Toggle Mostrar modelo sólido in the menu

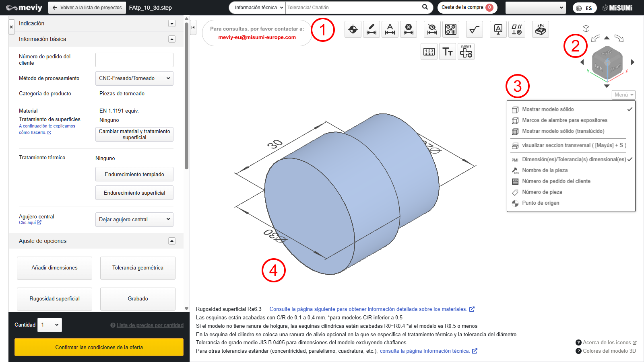click(548, 109)
